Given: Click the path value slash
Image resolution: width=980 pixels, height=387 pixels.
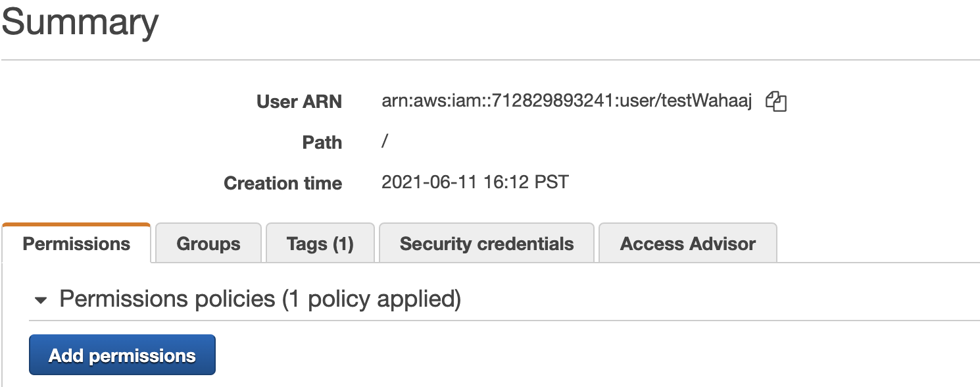Looking at the screenshot, I should (x=385, y=142).
